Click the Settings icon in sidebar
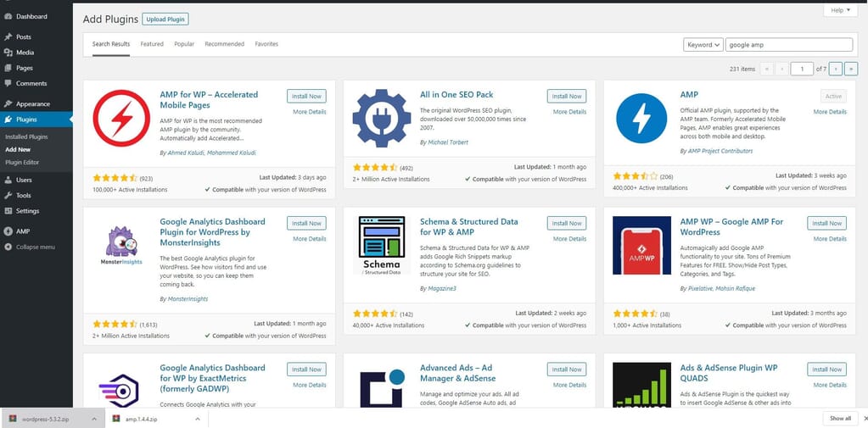The height and width of the screenshot is (428, 868). click(8, 211)
